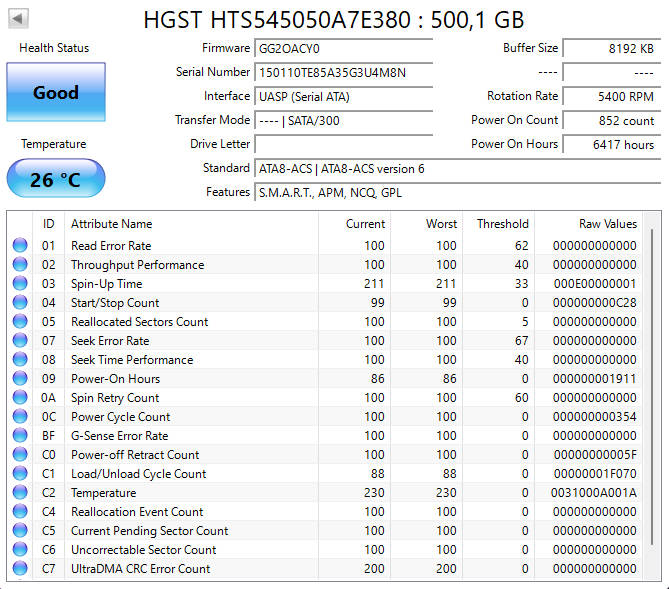Click the Serial Number field
This screenshot has height=589, width=669.
[344, 72]
